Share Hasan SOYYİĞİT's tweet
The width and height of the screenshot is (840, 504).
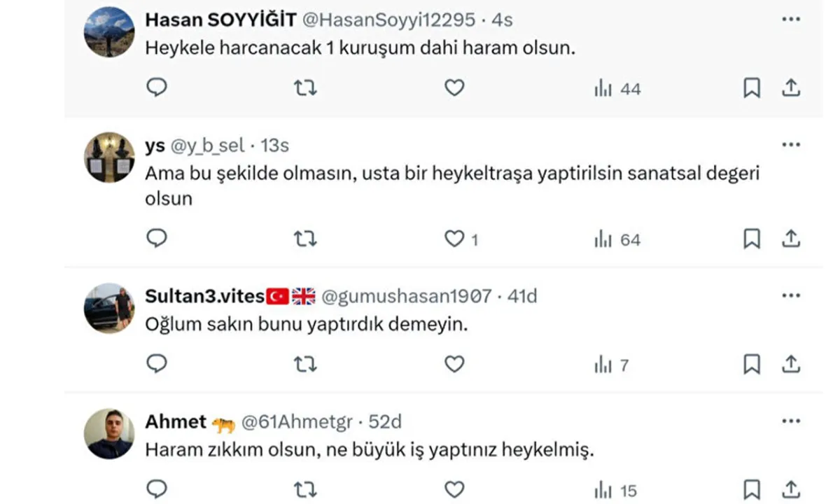(790, 87)
